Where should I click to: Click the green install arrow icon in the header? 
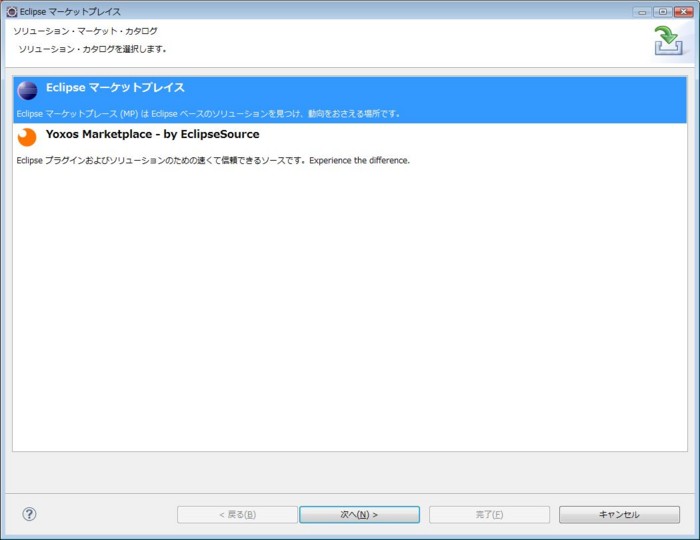point(668,41)
